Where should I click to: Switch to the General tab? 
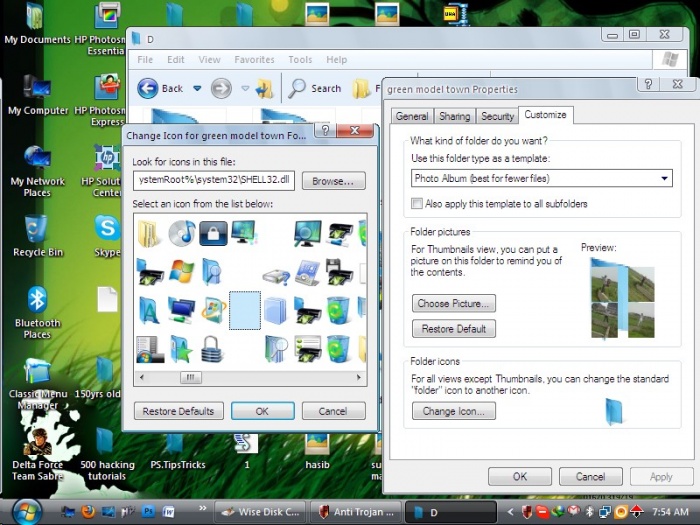point(412,116)
